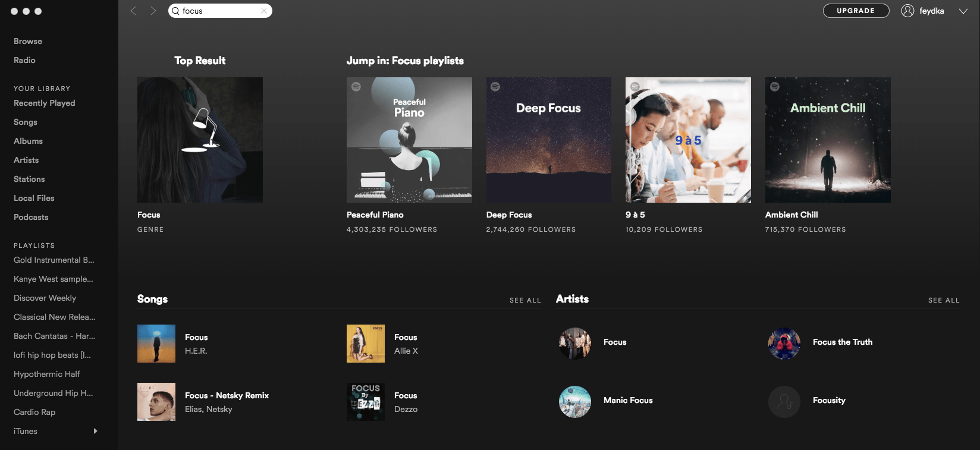Open Gold Instrumental B... playlist
Viewport: 980px width, 450px height.
click(54, 260)
